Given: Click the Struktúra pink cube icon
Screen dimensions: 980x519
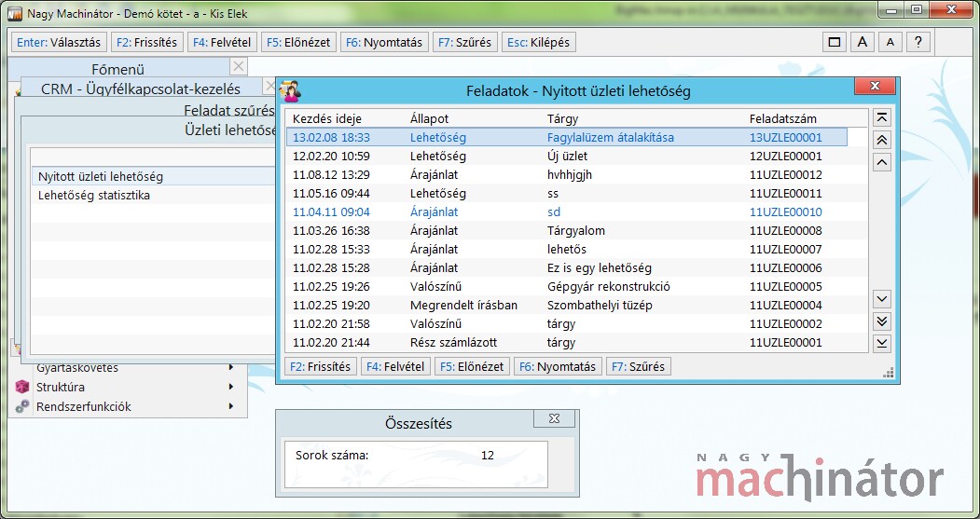Looking at the screenshot, I should (22, 387).
